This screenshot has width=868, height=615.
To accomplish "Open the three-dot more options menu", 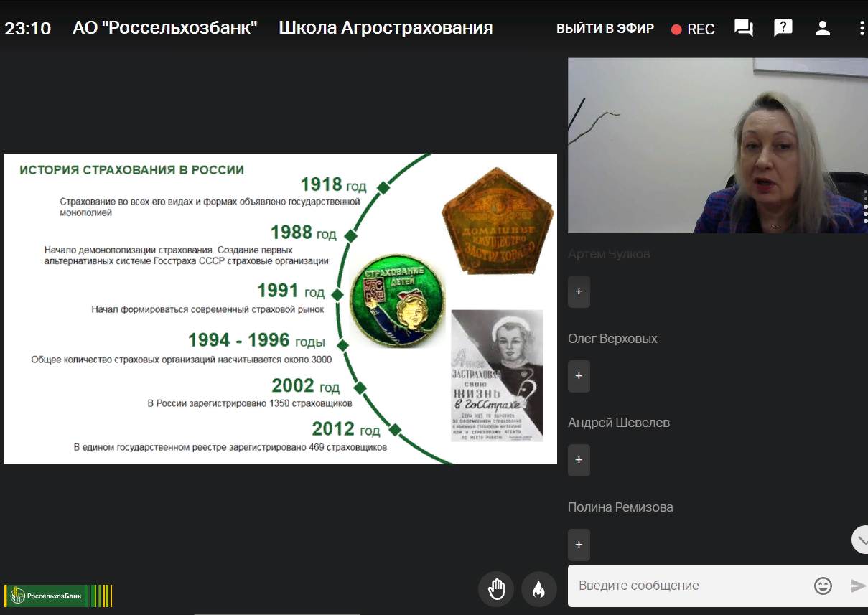I will (x=862, y=28).
